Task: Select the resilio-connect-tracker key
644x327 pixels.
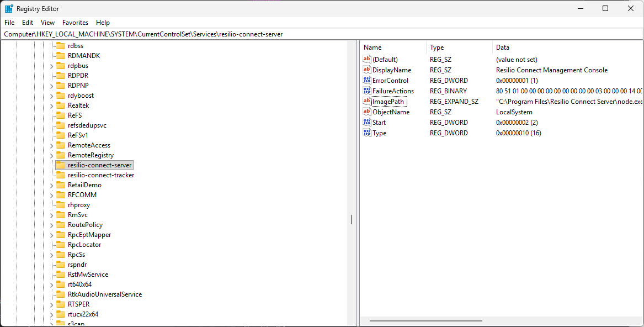Action: point(101,175)
